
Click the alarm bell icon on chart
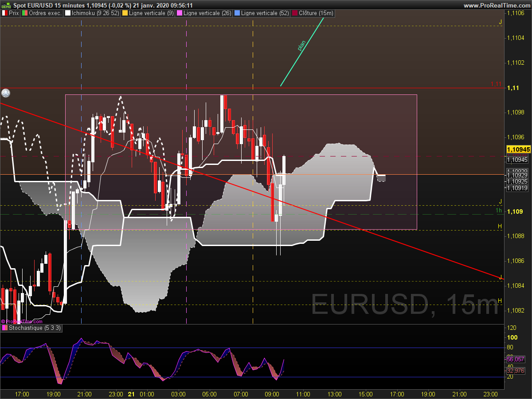[6, 93]
